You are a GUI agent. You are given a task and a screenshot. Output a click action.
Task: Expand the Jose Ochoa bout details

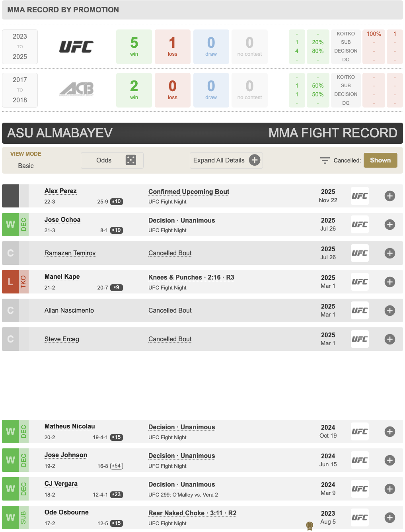tap(390, 225)
